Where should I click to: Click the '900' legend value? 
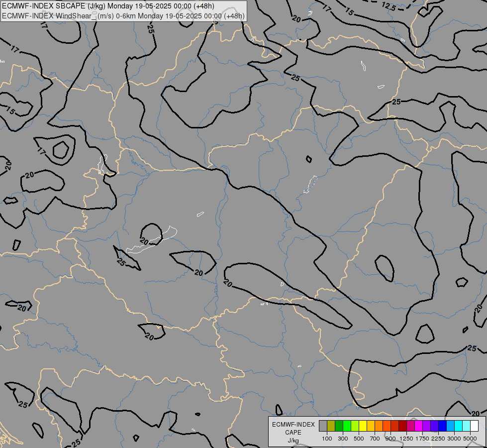[x=390, y=439]
